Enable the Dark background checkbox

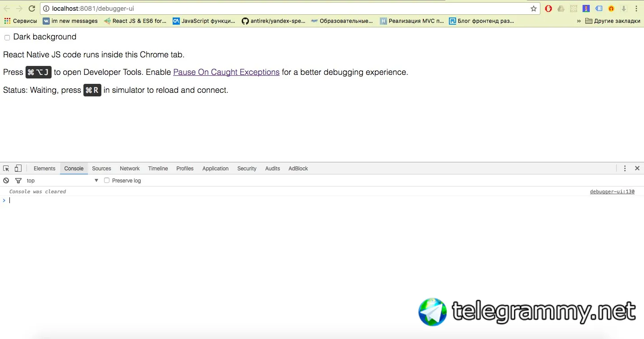click(x=7, y=38)
